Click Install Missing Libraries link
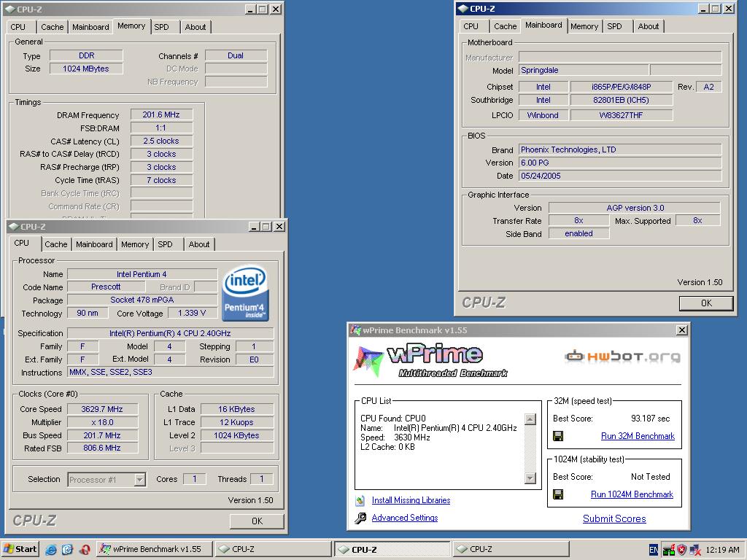Image resolution: width=747 pixels, height=560 pixels. click(x=411, y=500)
